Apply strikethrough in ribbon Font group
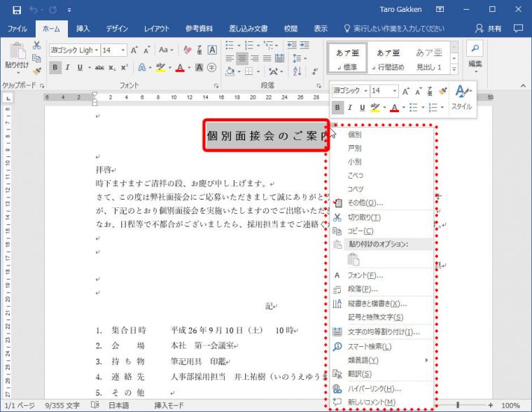This screenshot has height=412, width=532. [99, 67]
